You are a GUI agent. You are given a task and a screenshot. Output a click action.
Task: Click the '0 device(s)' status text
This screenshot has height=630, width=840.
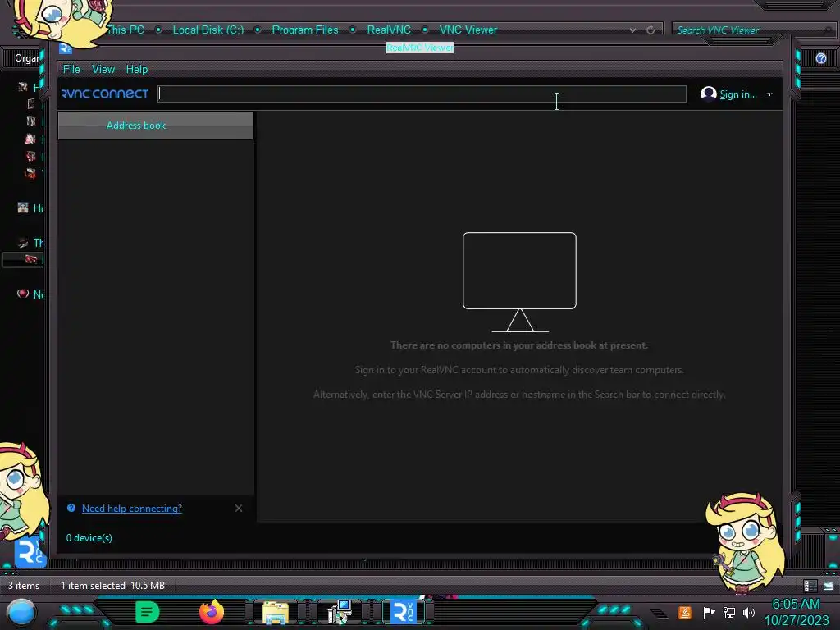(89, 538)
